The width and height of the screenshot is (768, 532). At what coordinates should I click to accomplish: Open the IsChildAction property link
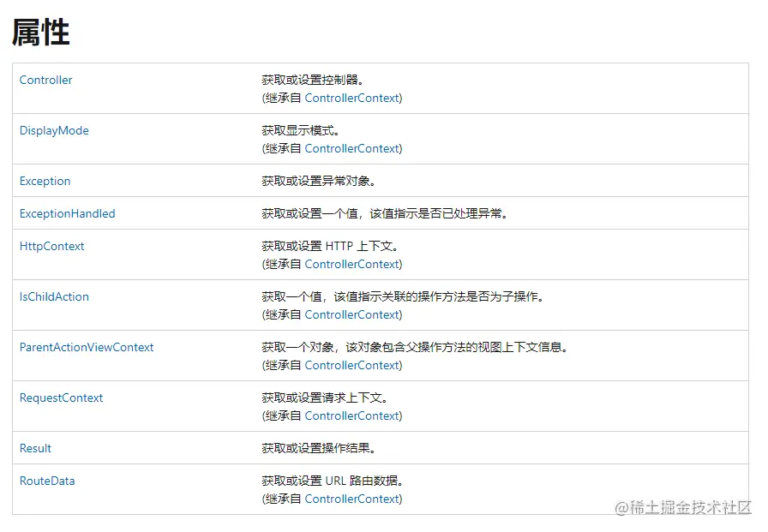pyautogui.click(x=54, y=296)
